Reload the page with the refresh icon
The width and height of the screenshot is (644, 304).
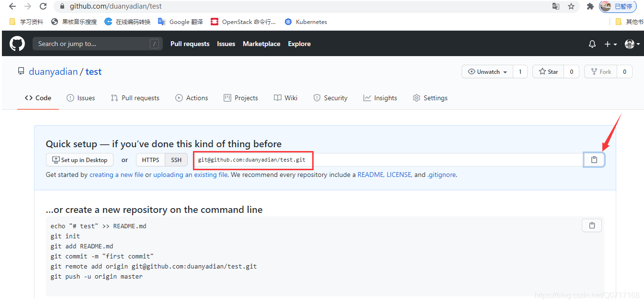pyautogui.click(x=43, y=7)
